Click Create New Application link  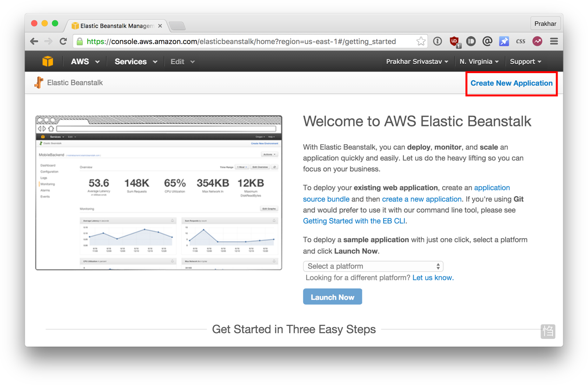point(511,83)
